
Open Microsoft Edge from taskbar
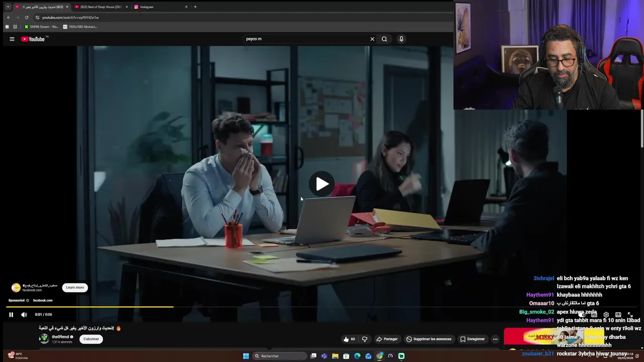click(357, 356)
